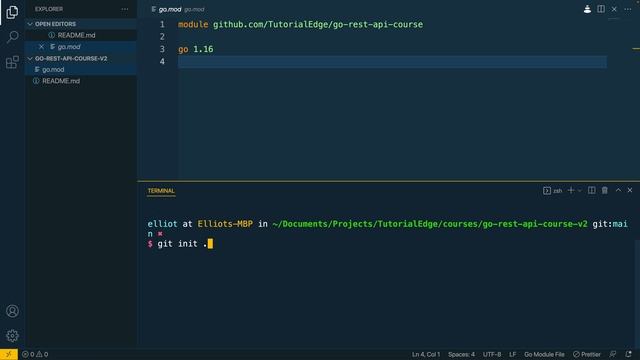Screen dimensions: 640x360
Task: Open the Extensions view icon
Action: click(12, 62)
